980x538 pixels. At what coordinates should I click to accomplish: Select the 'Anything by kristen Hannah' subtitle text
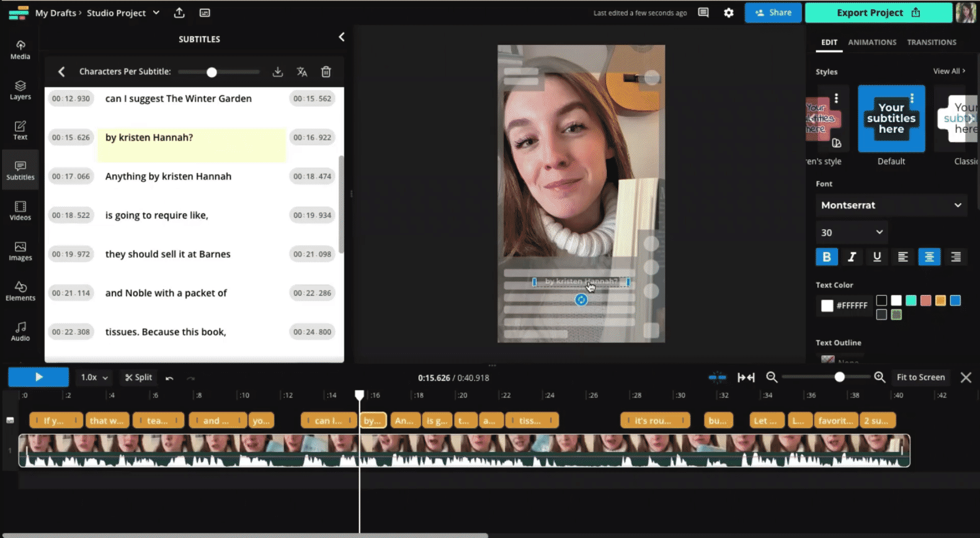tap(168, 177)
